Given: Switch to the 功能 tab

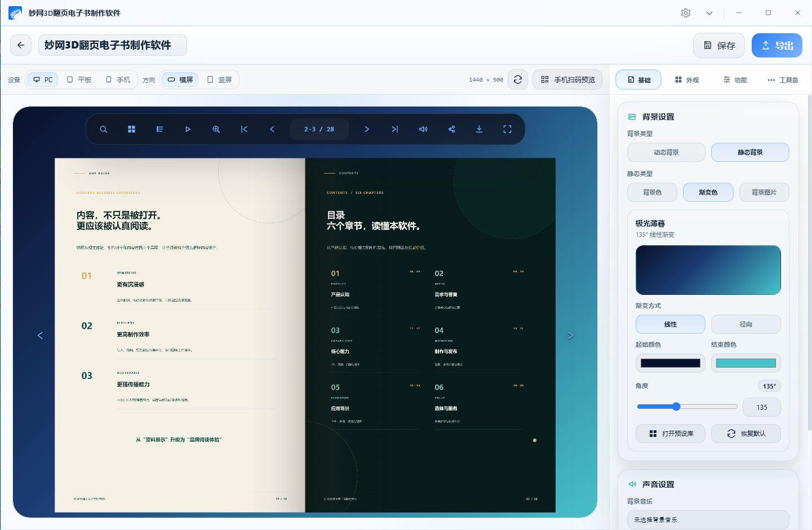Looking at the screenshot, I should coord(735,80).
